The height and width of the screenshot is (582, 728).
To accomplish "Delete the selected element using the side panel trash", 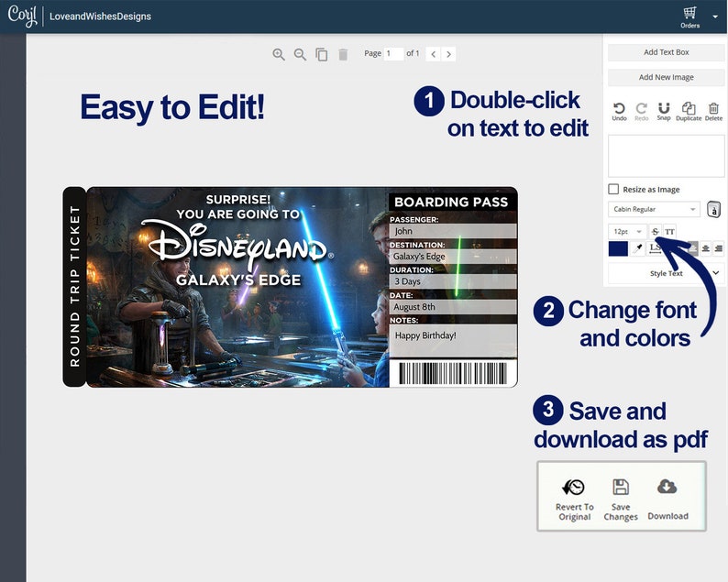I will point(713,112).
